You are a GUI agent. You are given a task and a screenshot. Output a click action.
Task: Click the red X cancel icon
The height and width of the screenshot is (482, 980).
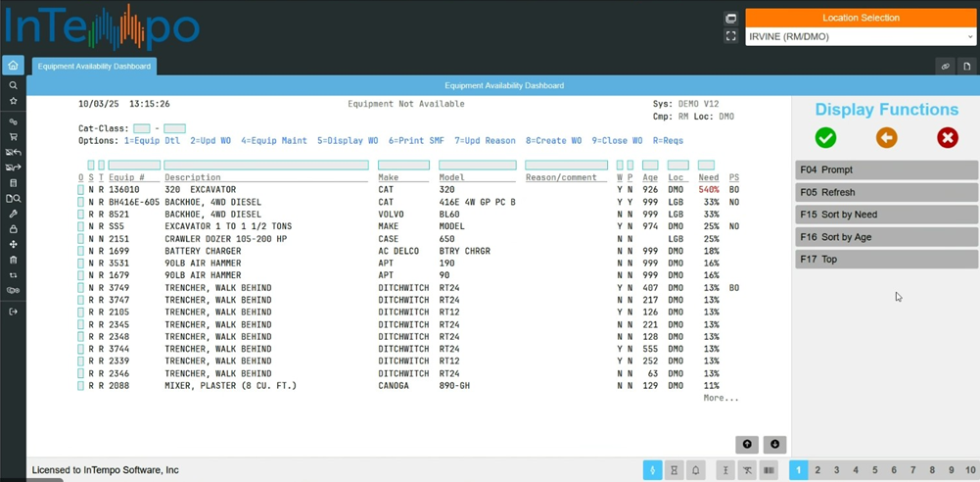(x=947, y=138)
